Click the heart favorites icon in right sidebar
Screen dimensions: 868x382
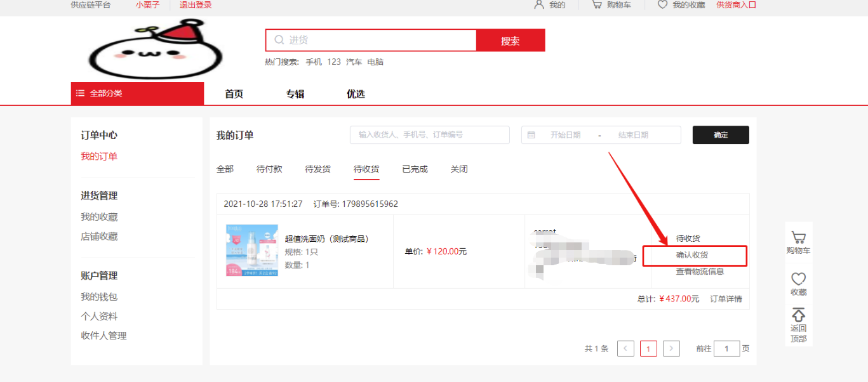click(798, 279)
